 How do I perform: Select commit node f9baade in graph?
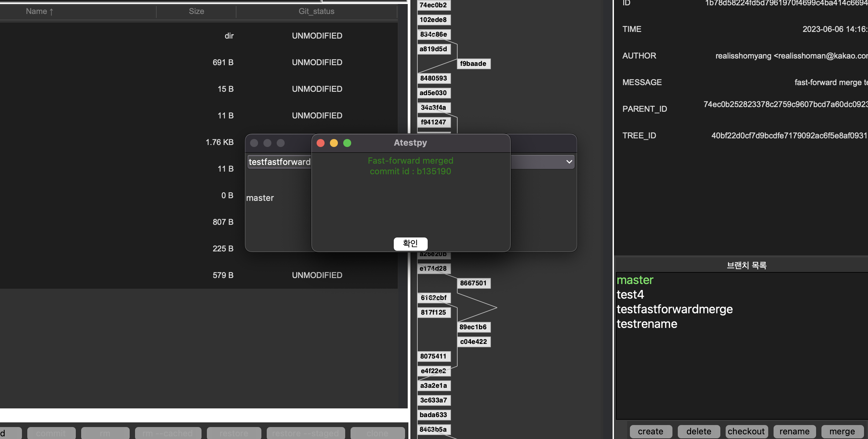473,64
